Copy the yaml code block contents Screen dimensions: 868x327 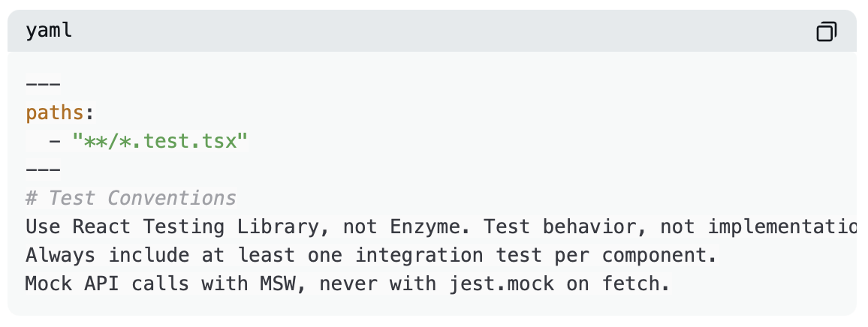[826, 31]
